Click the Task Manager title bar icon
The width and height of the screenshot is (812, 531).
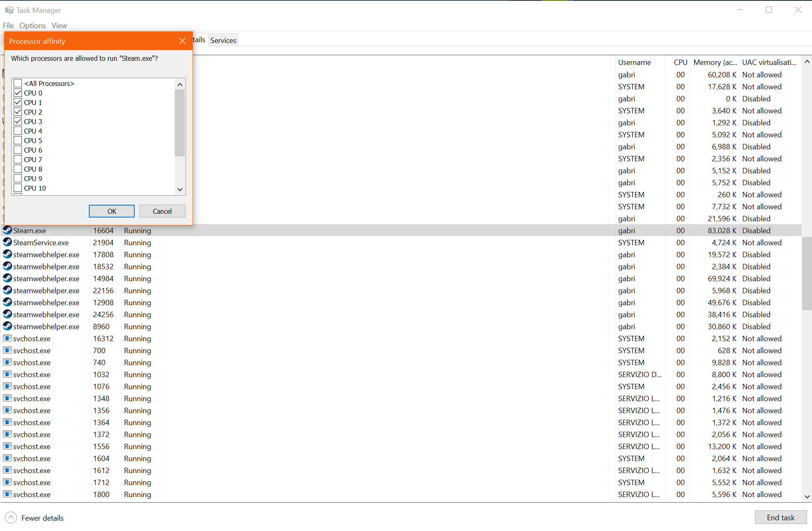point(9,10)
